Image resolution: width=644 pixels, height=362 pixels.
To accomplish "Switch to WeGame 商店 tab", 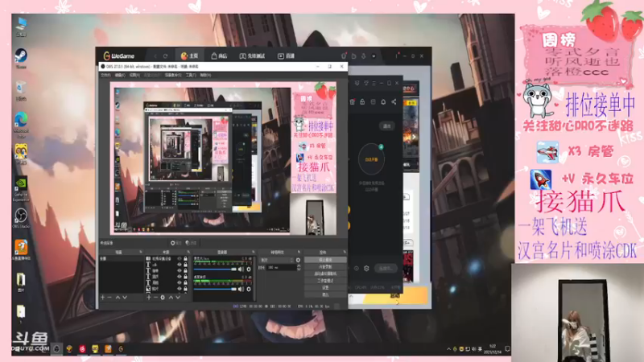I will pyautogui.click(x=219, y=56).
